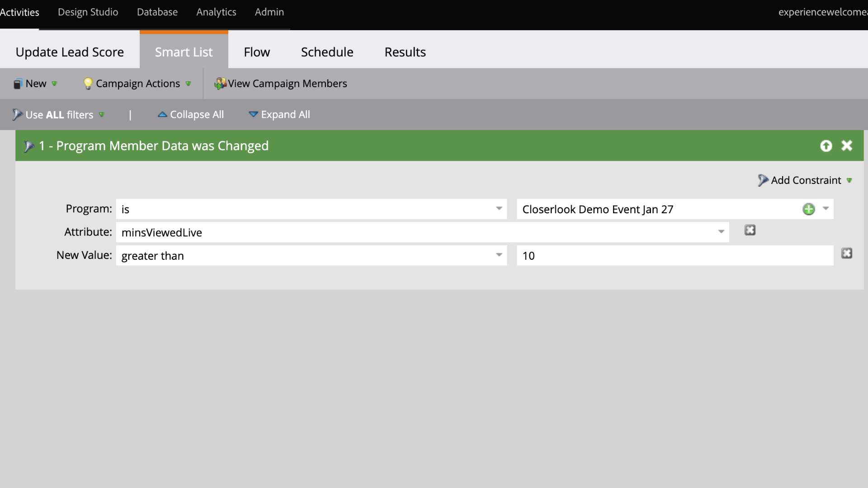Screen dimensions: 868x488
Task: Open Design Studio in the top navigation
Action: point(88,12)
